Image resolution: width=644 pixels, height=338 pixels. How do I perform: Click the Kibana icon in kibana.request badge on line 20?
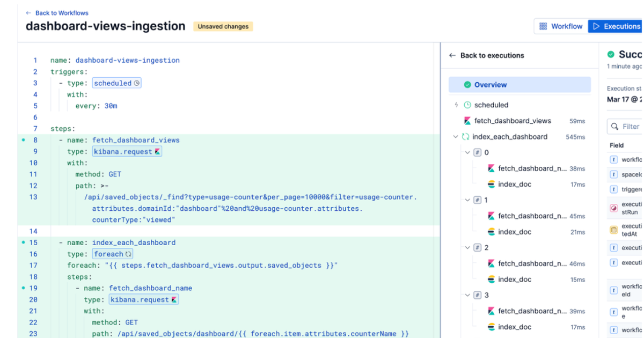(174, 300)
